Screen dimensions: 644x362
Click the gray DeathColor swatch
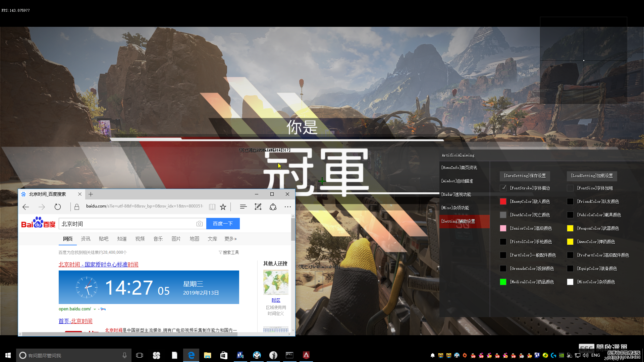point(503,215)
